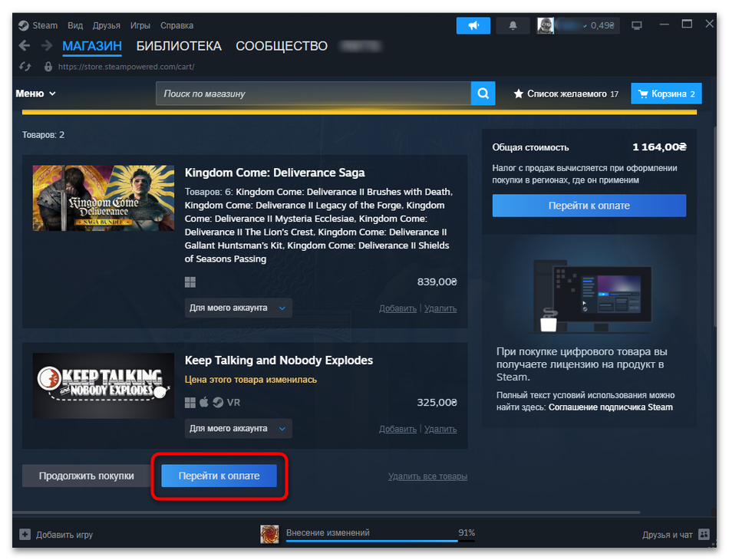This screenshot has height=560, width=729.
Task: Click the plus icon for Добавить игру
Action: pyautogui.click(x=25, y=535)
